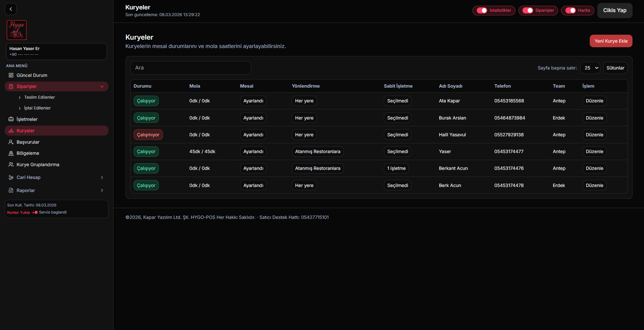The width and height of the screenshot is (644, 330).
Task: Focus the Ara search field
Action: click(x=190, y=68)
